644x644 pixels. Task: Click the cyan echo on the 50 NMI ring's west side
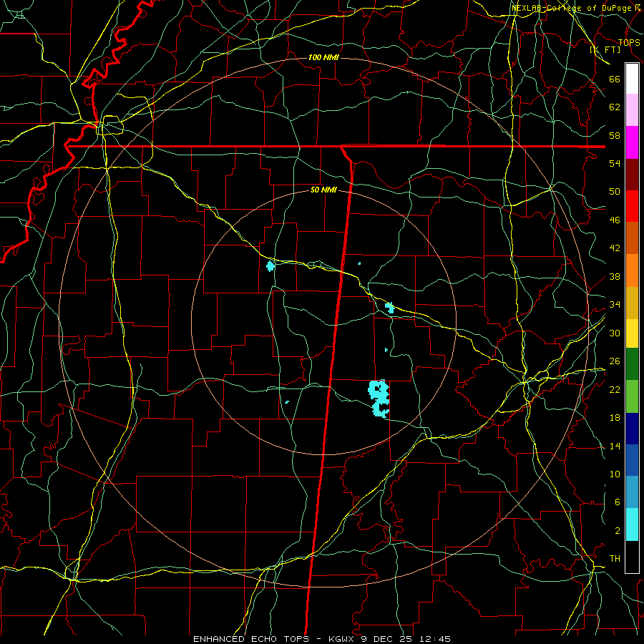270,266
